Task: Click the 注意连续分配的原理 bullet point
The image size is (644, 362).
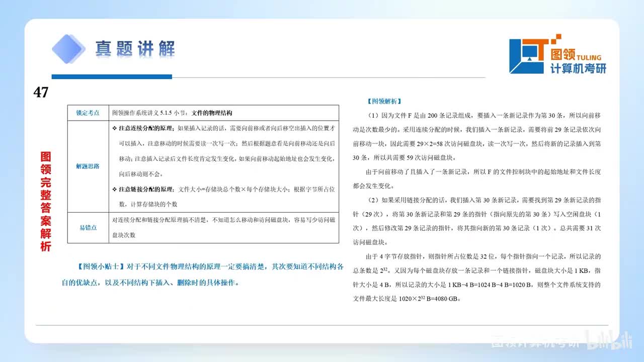Action: (223, 151)
